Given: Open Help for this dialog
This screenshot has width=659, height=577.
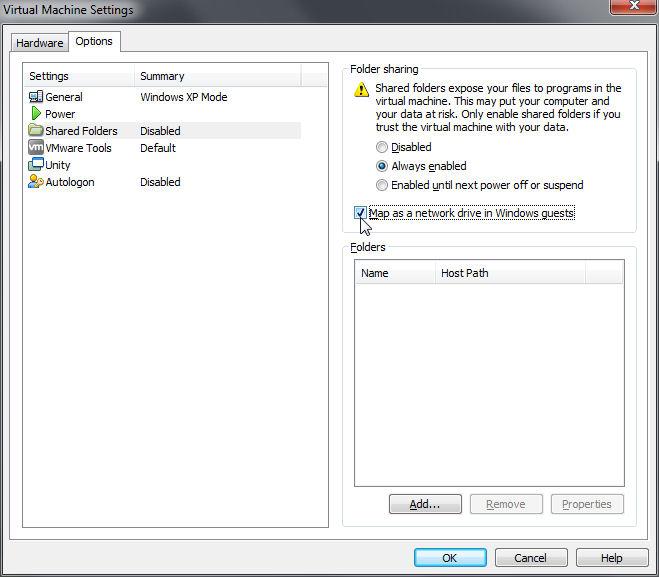Looking at the screenshot, I should point(612,558).
